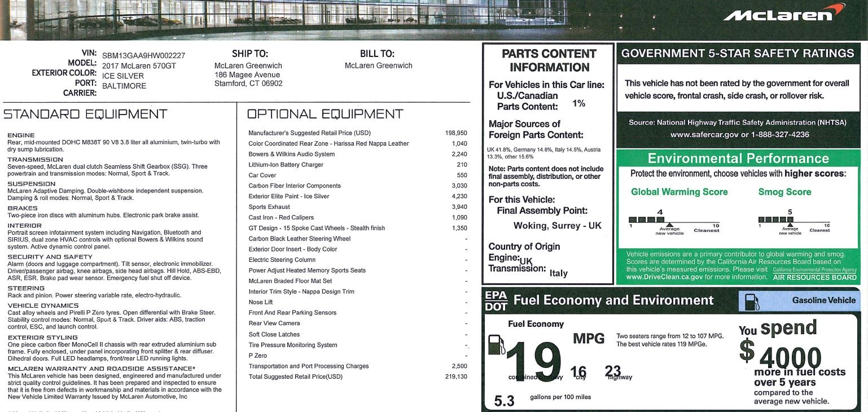This screenshot has height=412, width=868.
Task: Click the gas pump icon near Gasoline Vehicle
Action: tap(752, 301)
